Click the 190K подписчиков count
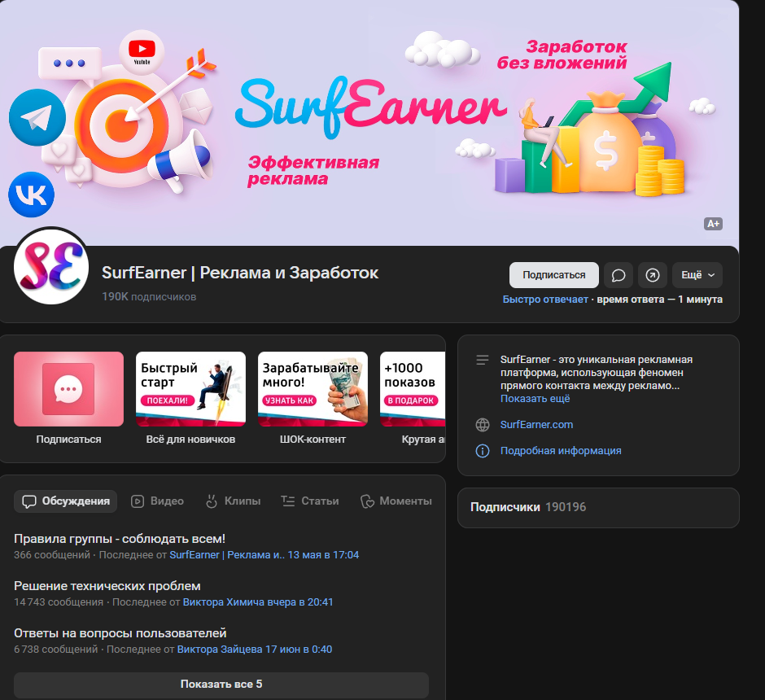Viewport: 765px width, 700px height. [149, 296]
